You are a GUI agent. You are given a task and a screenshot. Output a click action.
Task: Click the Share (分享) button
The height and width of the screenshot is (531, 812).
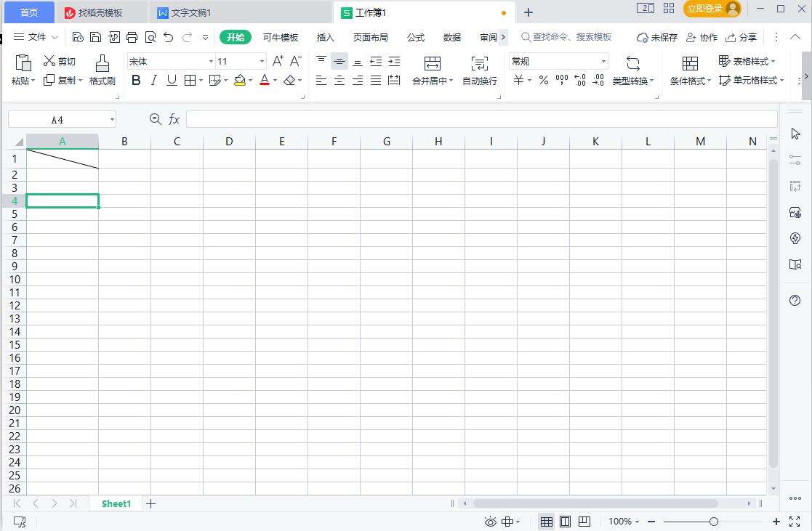pos(741,37)
